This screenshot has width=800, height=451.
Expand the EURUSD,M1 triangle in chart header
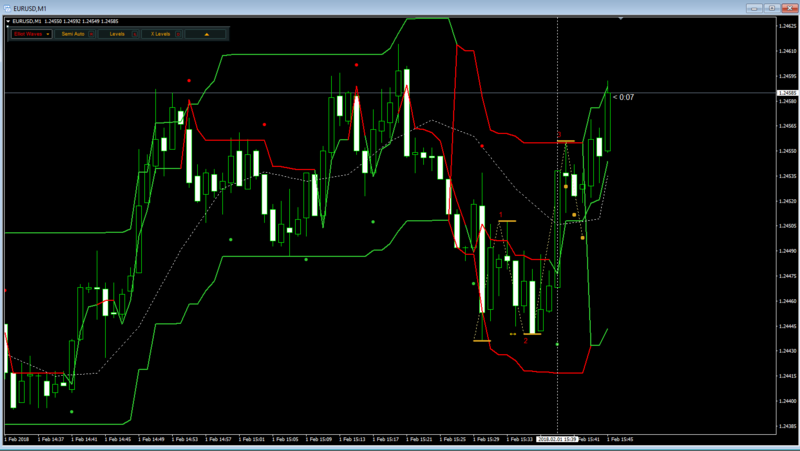pos(8,21)
